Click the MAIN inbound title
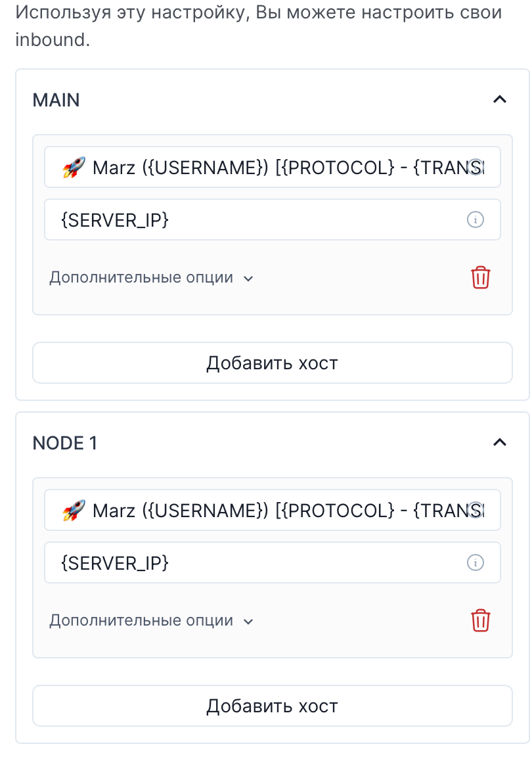532x757 pixels. [x=56, y=100]
